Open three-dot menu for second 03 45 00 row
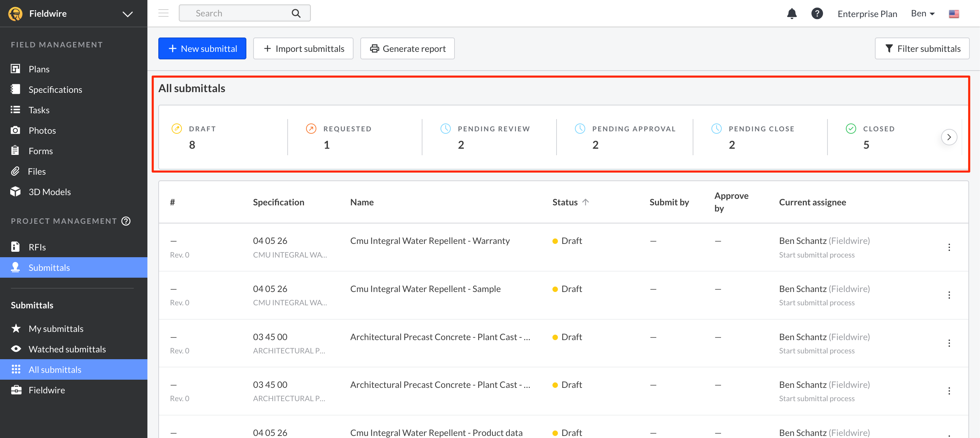 pos(949,391)
